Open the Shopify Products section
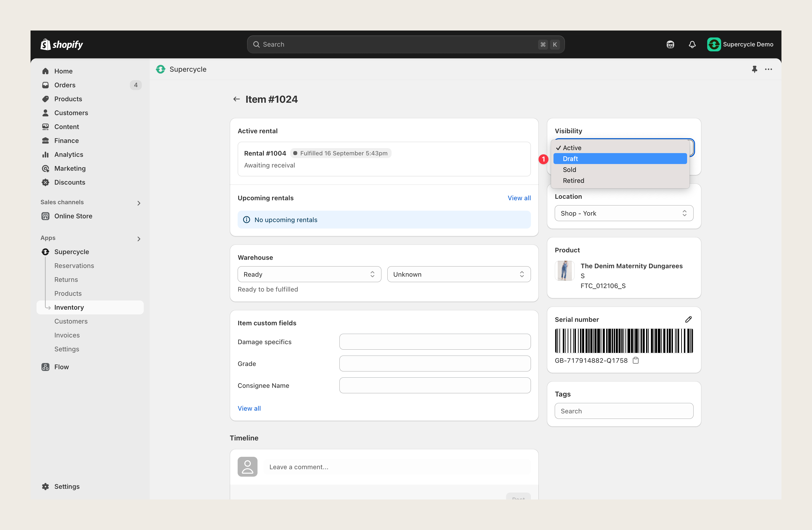 pos(68,99)
